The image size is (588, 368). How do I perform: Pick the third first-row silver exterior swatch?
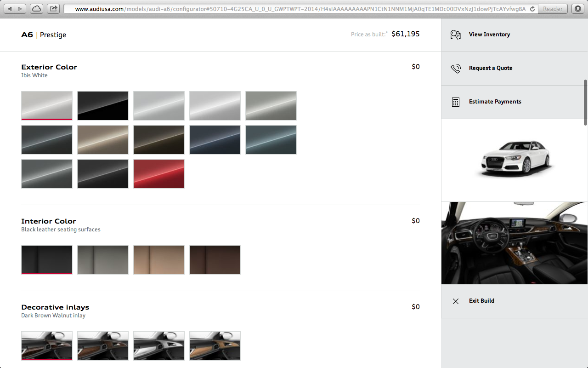(x=159, y=106)
